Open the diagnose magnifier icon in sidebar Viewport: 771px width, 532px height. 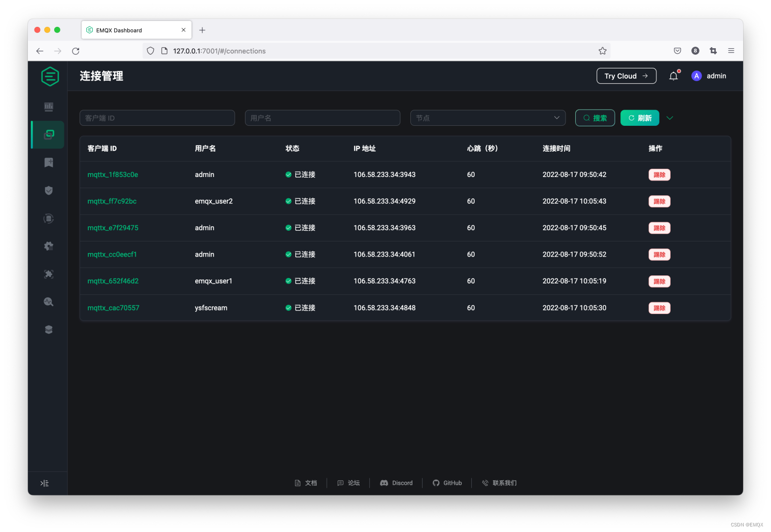[x=48, y=301]
